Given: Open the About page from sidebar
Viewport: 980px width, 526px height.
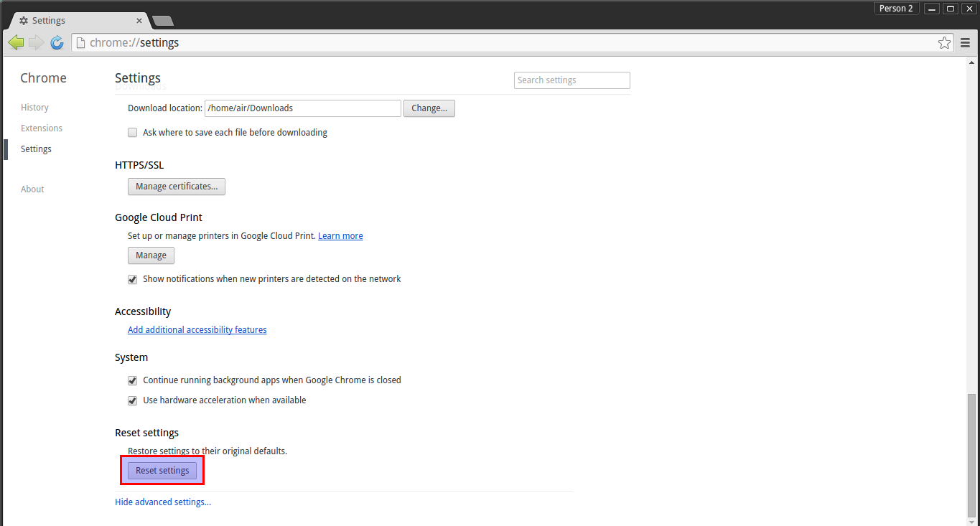Looking at the screenshot, I should coord(32,189).
